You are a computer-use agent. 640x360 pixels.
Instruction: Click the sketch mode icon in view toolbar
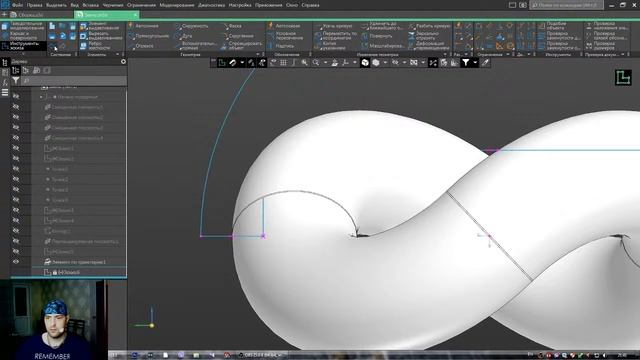222,62
